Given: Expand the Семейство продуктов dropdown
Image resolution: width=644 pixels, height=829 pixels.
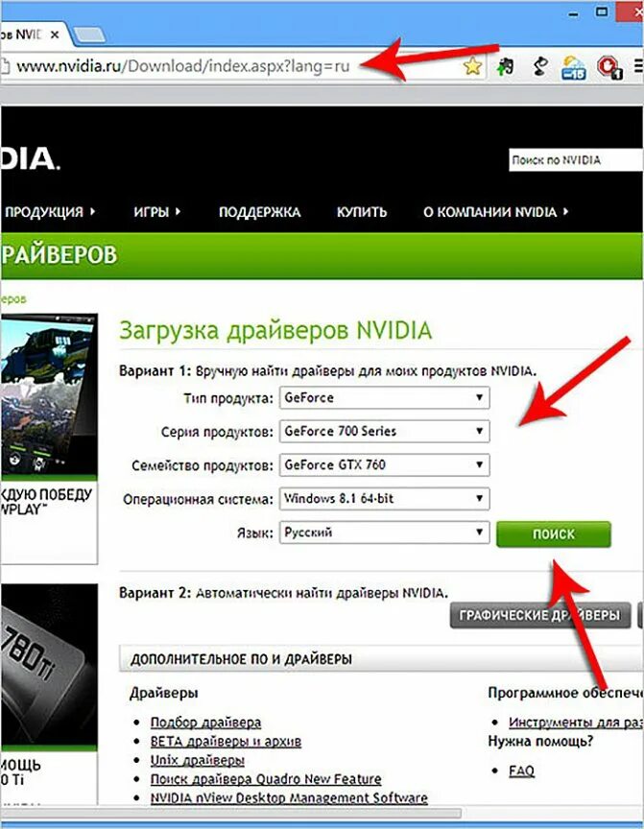Looking at the screenshot, I should click(385, 465).
